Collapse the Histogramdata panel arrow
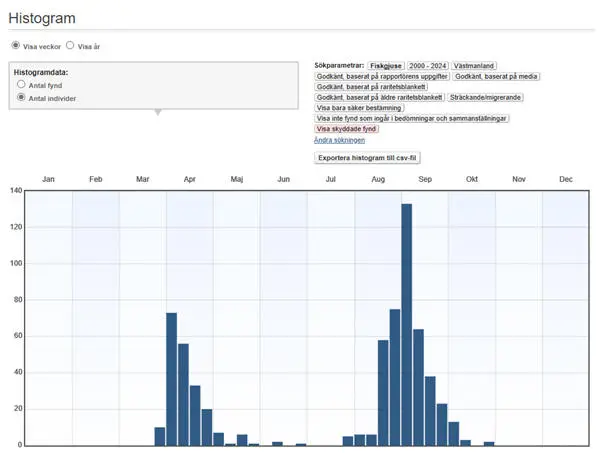 [156, 112]
